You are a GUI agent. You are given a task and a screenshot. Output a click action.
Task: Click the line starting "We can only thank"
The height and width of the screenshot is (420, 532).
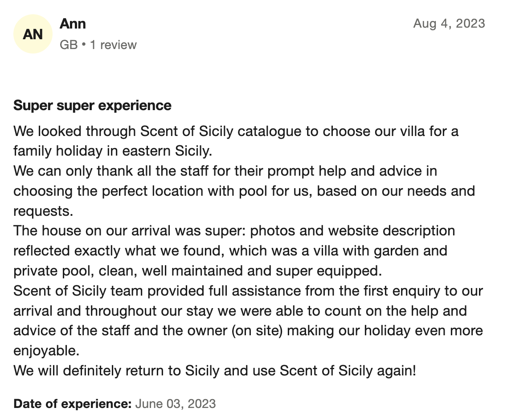pos(225,171)
